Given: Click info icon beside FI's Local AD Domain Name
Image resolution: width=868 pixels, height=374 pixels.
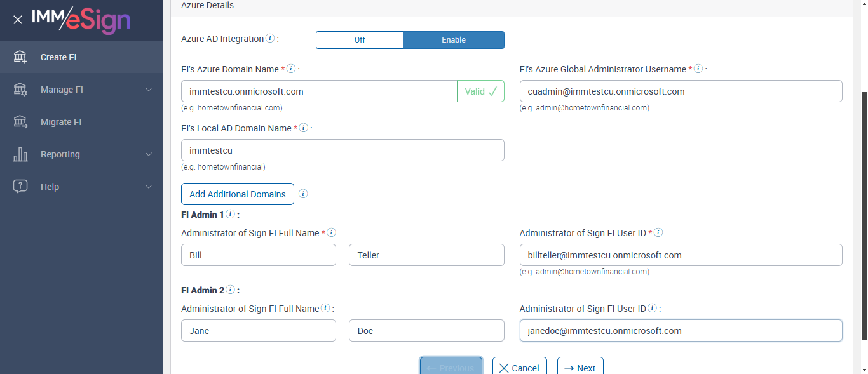Looking at the screenshot, I should coord(304,128).
